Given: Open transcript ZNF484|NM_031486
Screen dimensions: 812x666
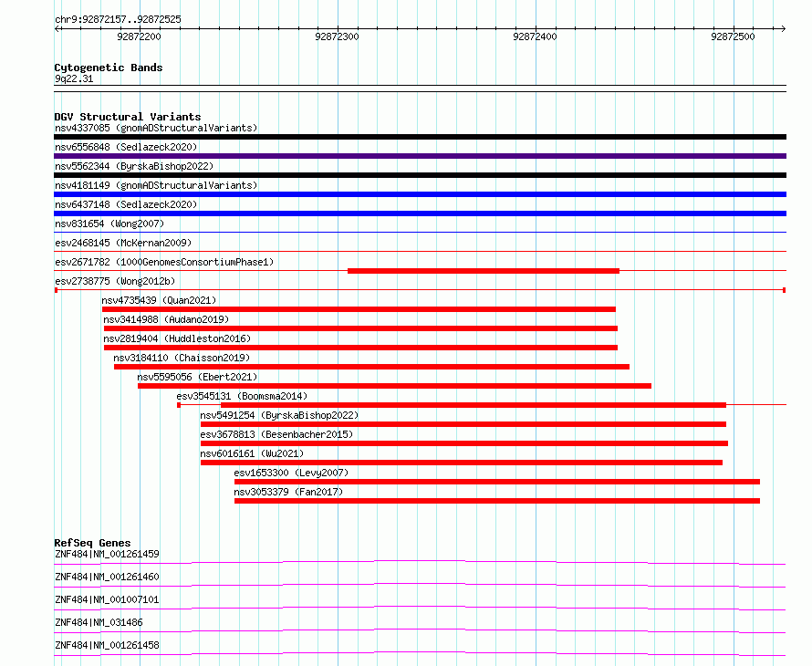Looking at the screenshot, I should (x=99, y=622).
